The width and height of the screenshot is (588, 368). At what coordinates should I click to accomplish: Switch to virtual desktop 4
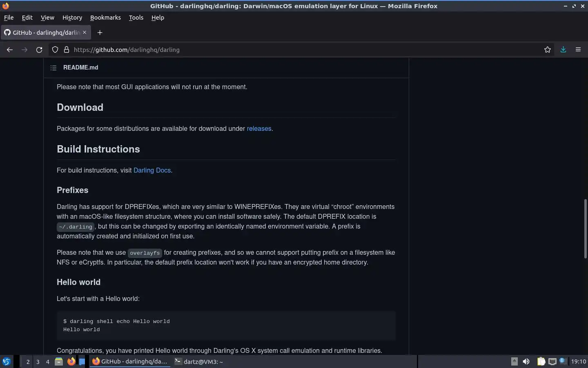[48, 361]
